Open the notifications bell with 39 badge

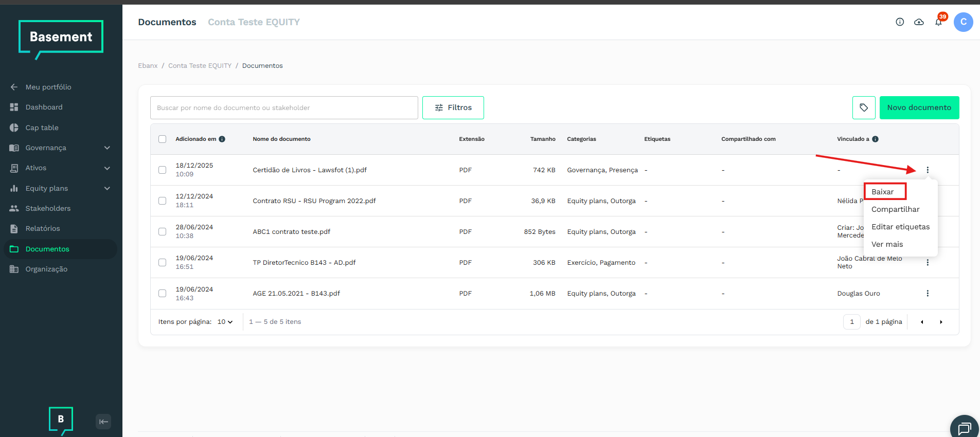938,22
